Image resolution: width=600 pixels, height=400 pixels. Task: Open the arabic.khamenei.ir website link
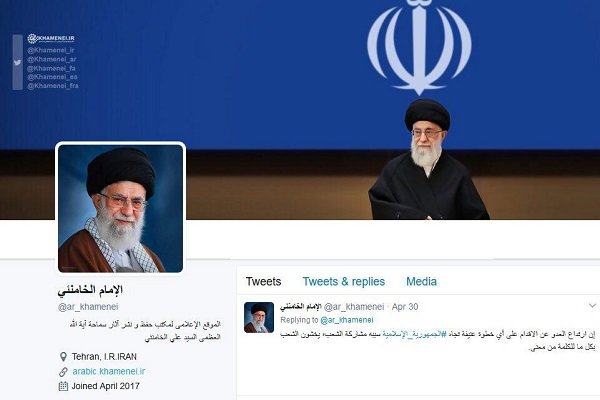[109, 371]
